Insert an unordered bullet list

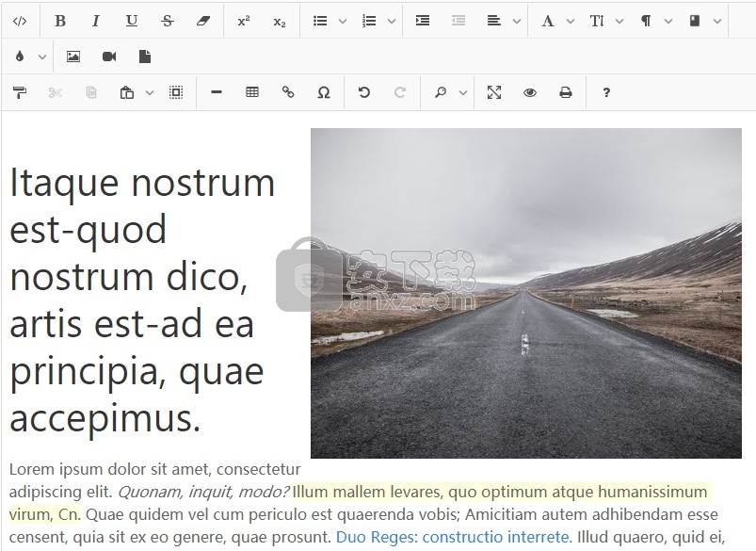[320, 21]
